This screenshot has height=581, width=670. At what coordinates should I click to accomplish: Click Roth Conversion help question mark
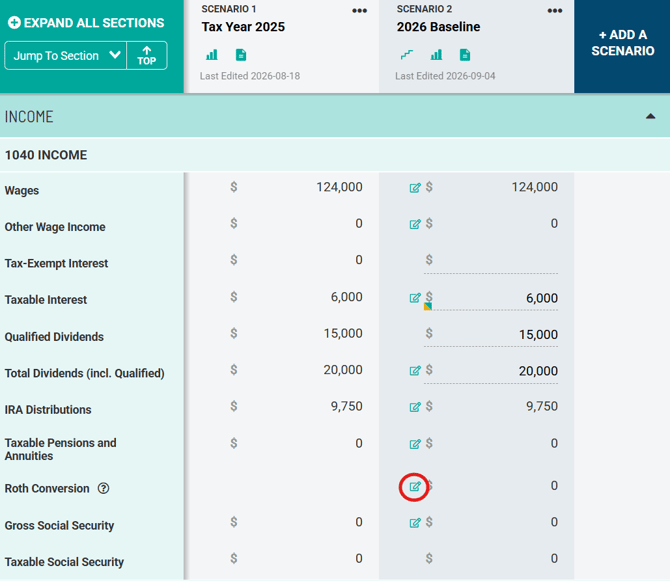tap(103, 488)
